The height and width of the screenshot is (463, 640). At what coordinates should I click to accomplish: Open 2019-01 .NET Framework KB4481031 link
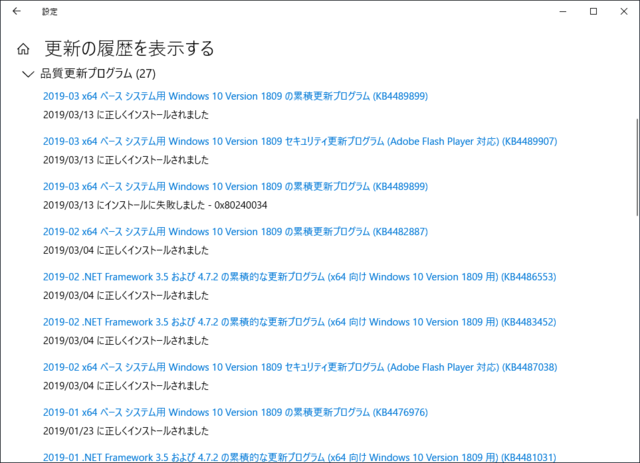(300, 457)
